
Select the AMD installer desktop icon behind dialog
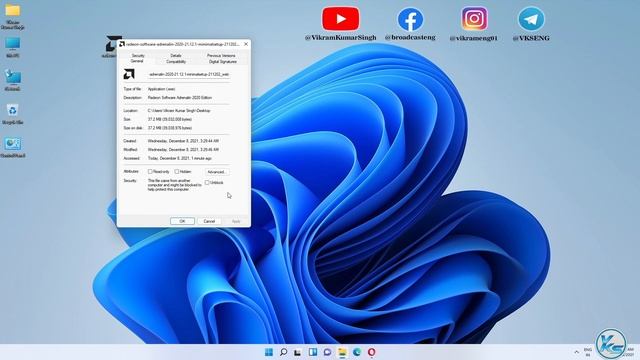pyautogui.click(x=110, y=46)
